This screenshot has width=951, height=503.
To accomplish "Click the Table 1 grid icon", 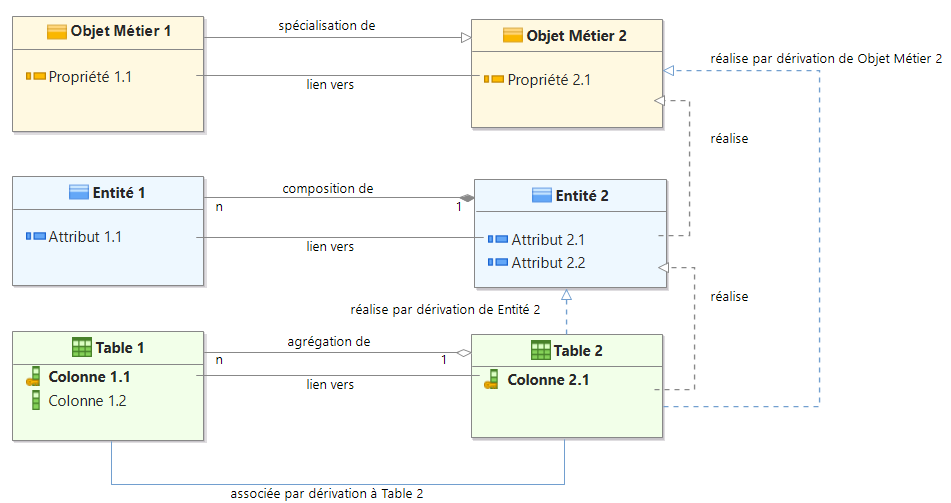I will tap(82, 348).
